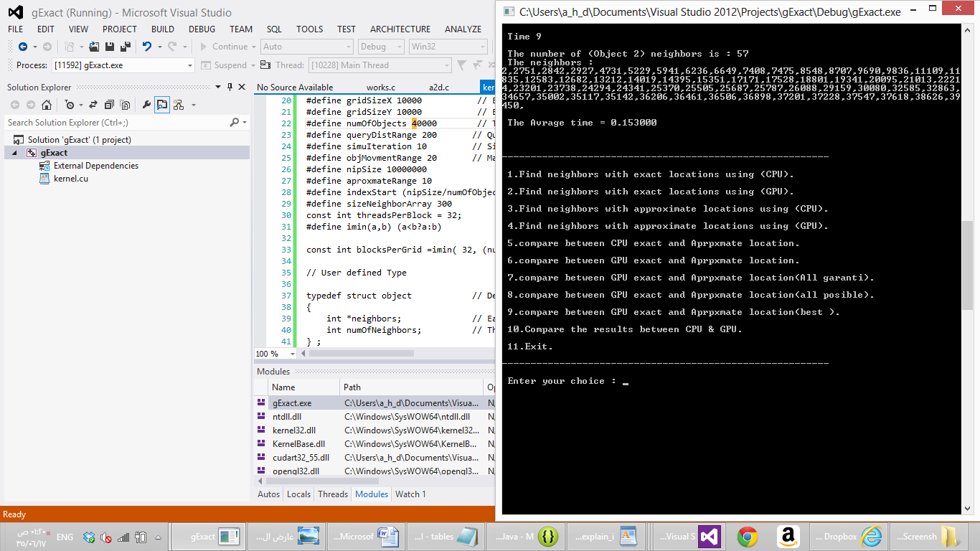Select cudart32_55.dll row in Modules
This screenshot has width=980, height=551.
click(374, 458)
